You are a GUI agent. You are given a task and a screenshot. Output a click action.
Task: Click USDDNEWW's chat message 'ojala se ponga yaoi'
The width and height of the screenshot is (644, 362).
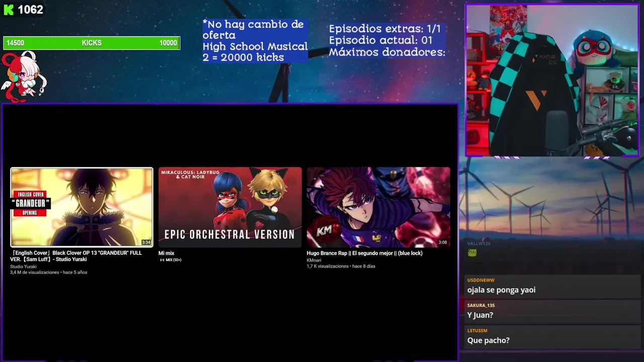pyautogui.click(x=501, y=290)
